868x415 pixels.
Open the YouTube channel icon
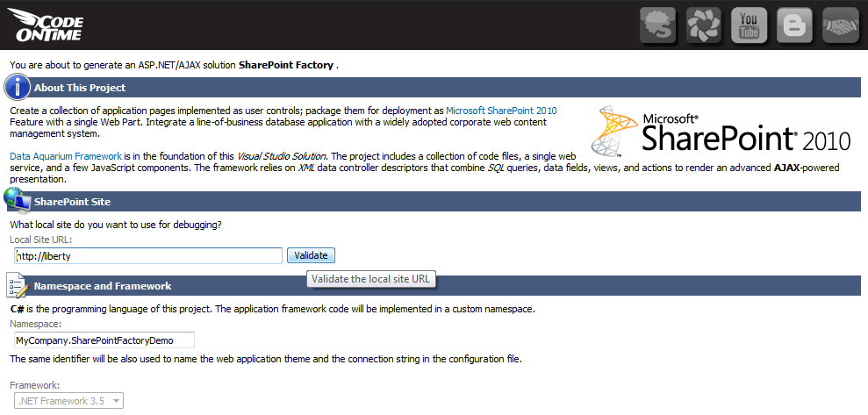point(749,25)
